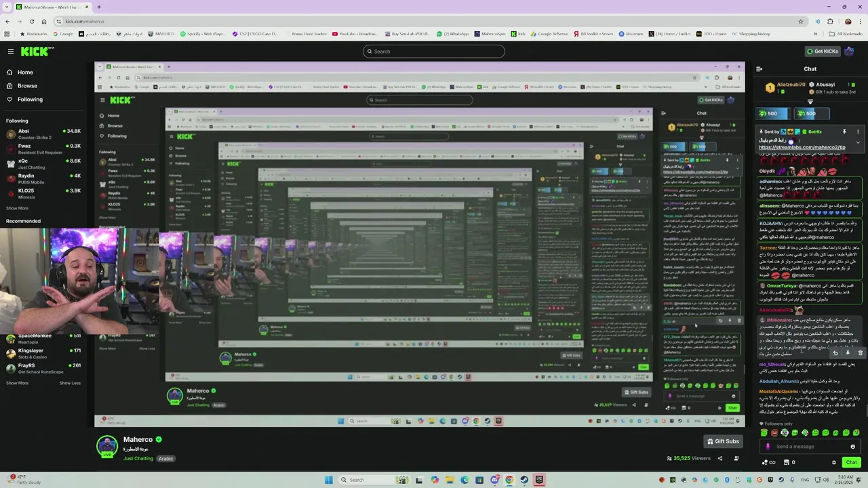Open the streamlabs.com/maherco2/tip link
The image size is (868, 488).
click(x=802, y=147)
